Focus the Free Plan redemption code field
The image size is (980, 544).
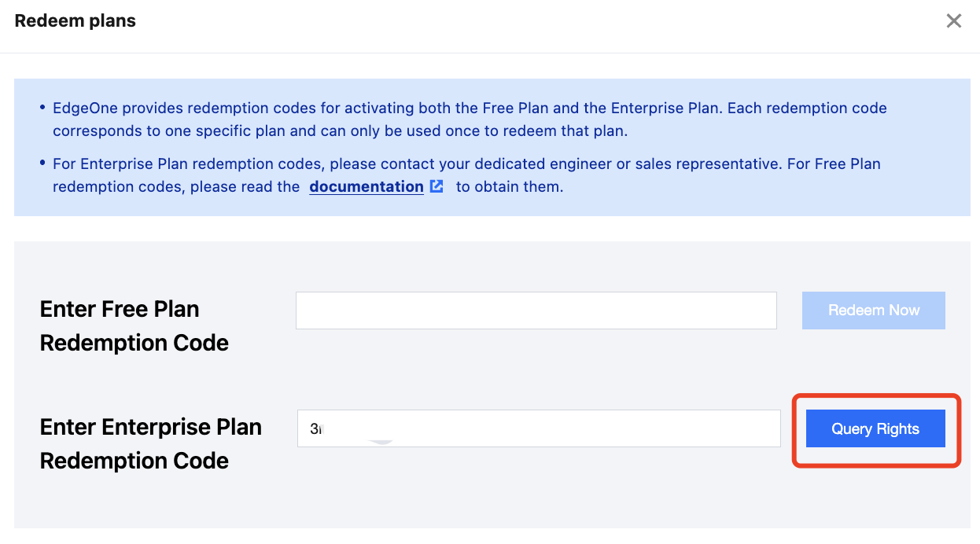tap(536, 311)
